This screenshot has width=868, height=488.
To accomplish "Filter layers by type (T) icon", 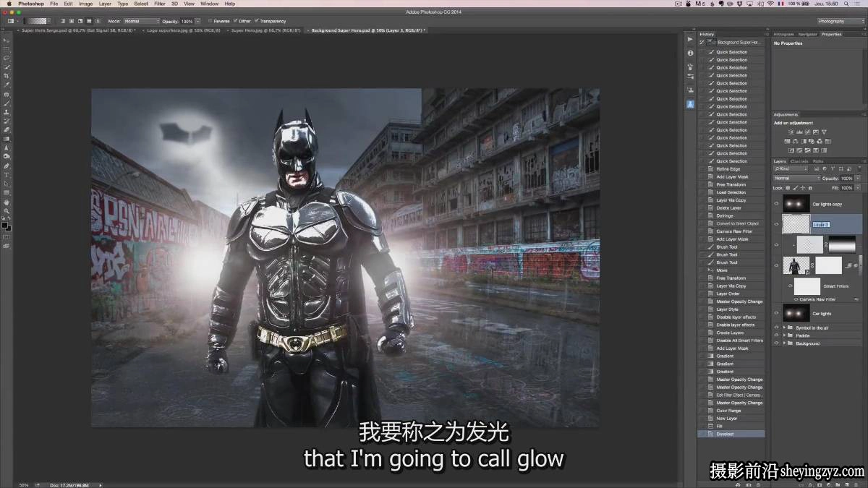I will pyautogui.click(x=832, y=169).
